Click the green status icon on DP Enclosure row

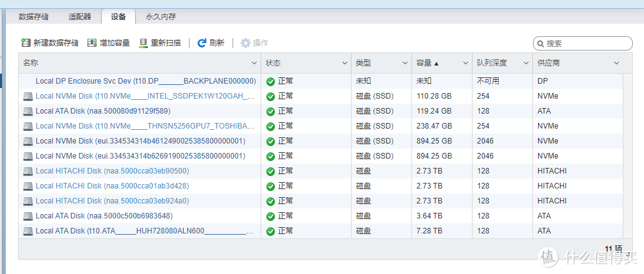click(x=270, y=81)
